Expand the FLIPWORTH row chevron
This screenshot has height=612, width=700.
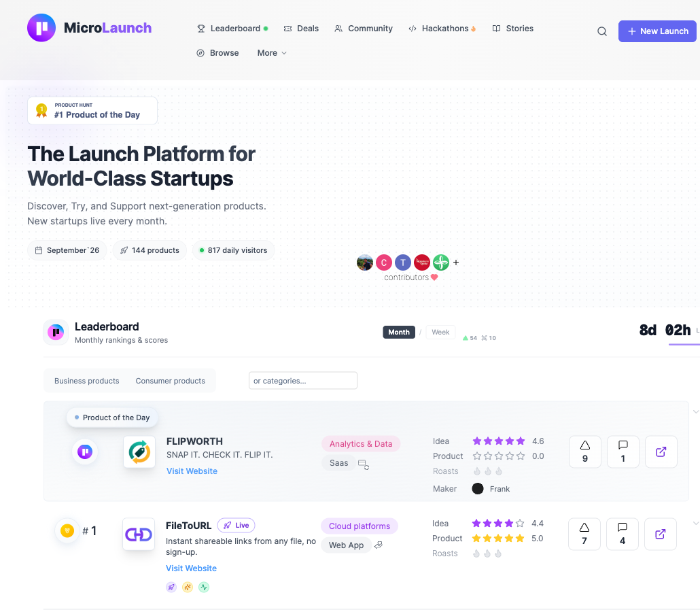(695, 411)
